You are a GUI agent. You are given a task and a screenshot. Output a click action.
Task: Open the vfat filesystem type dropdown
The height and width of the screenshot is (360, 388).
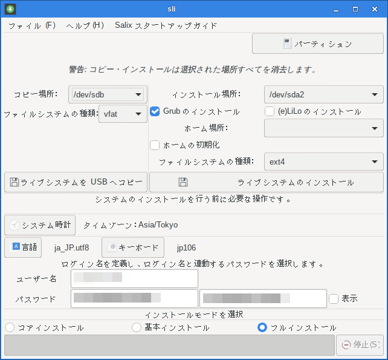coord(123,114)
